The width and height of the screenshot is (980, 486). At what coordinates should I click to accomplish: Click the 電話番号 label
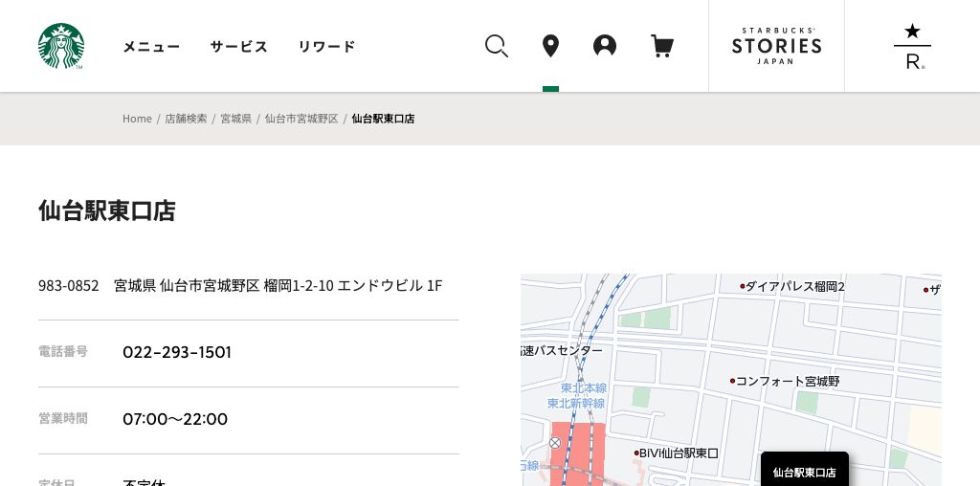tap(63, 352)
